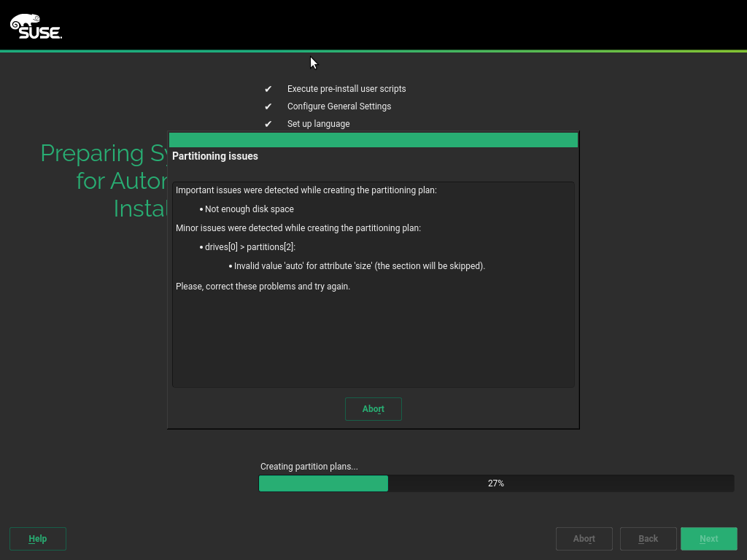Select the 'Configure General Settings' step text
Screen dimensions: 747x560
339,106
